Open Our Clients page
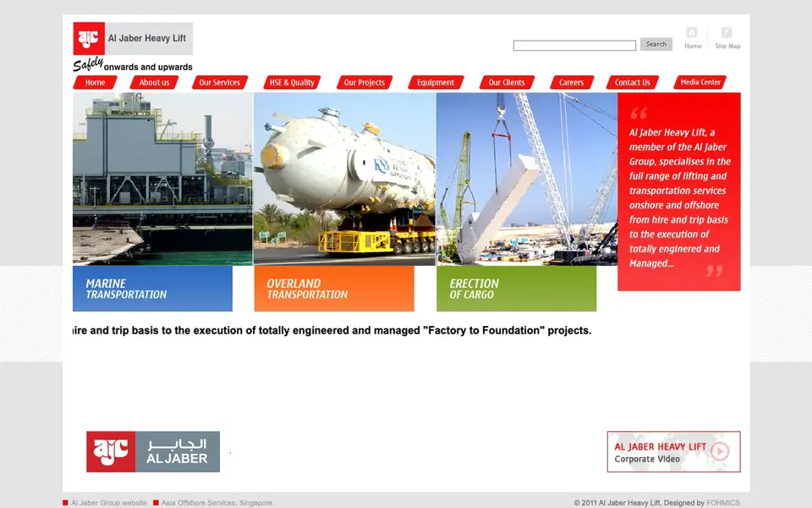The image size is (812, 508). coord(507,82)
